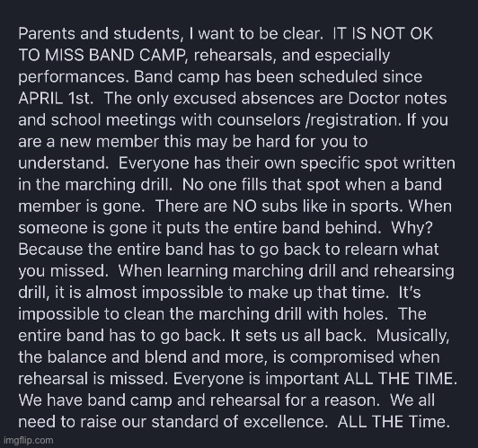Click the word 'counselors'

coord(259,120)
